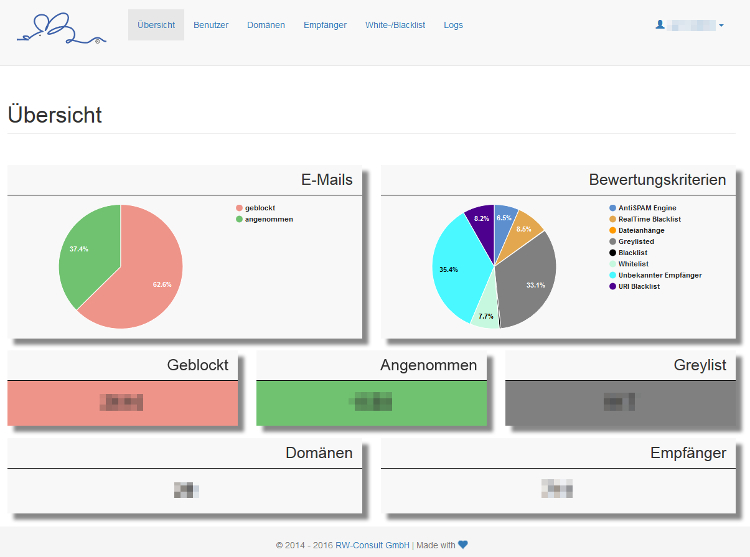Viewport: 750px width, 557px height.
Task: Click the red Geblockt count panel
Action: coord(122,403)
